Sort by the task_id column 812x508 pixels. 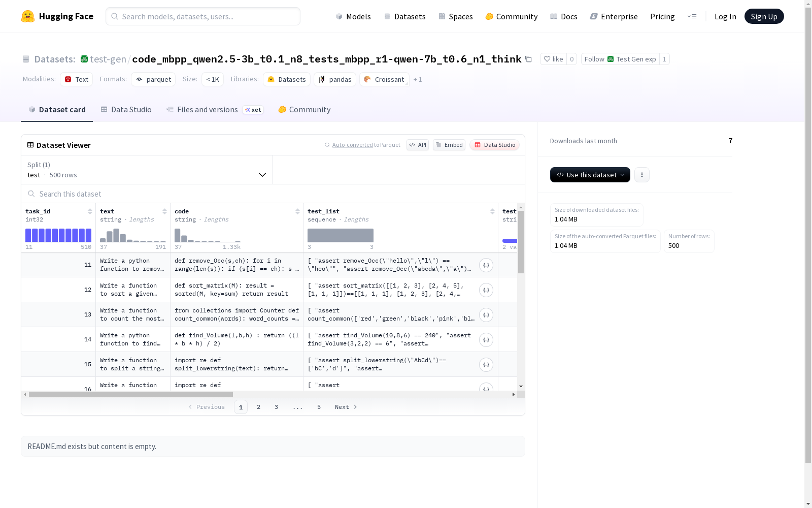click(x=90, y=211)
